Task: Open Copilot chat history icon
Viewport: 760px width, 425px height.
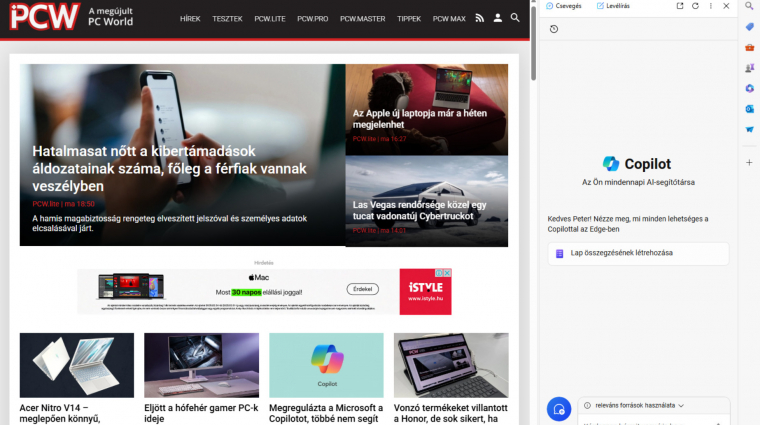Action: 554,29
